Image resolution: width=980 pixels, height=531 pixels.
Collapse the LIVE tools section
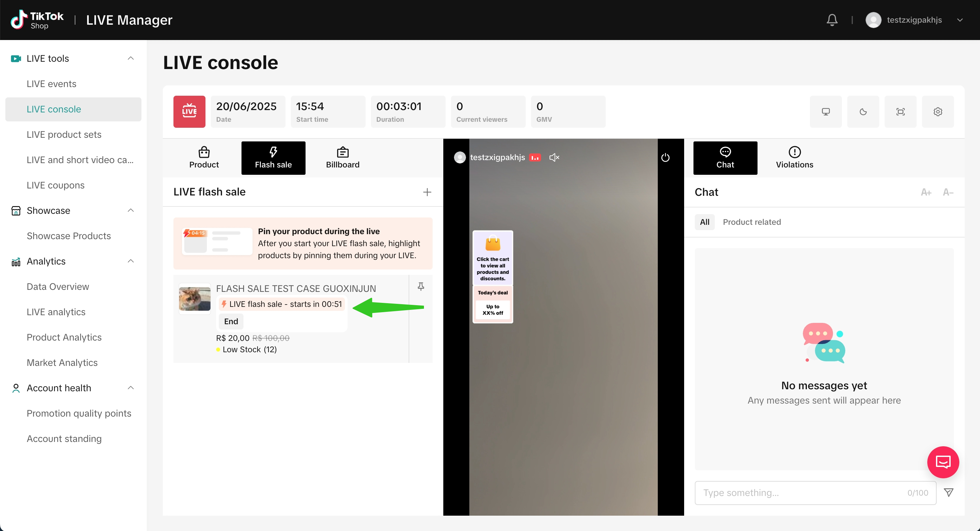coord(130,58)
